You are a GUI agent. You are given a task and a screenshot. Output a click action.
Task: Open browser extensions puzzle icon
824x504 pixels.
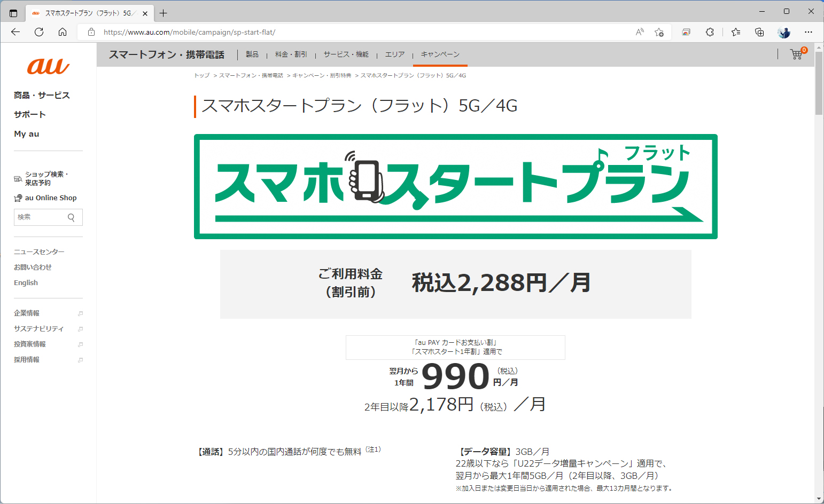(710, 32)
